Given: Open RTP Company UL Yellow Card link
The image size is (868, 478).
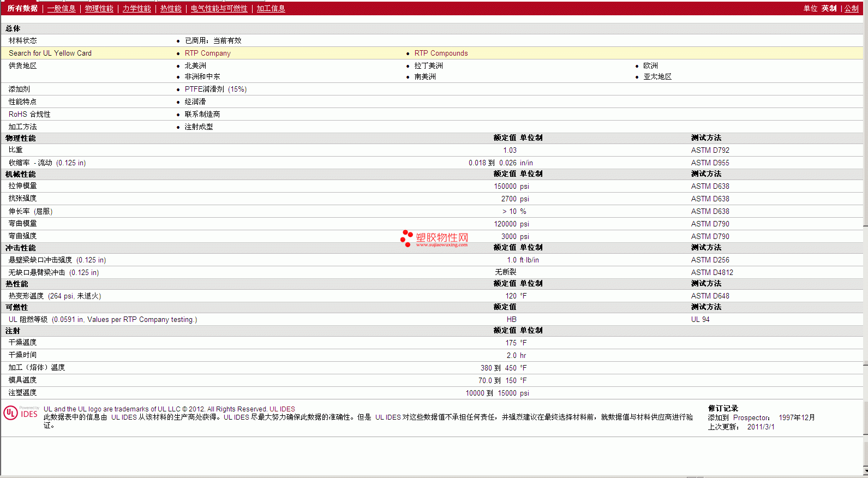Looking at the screenshot, I should coord(207,53).
